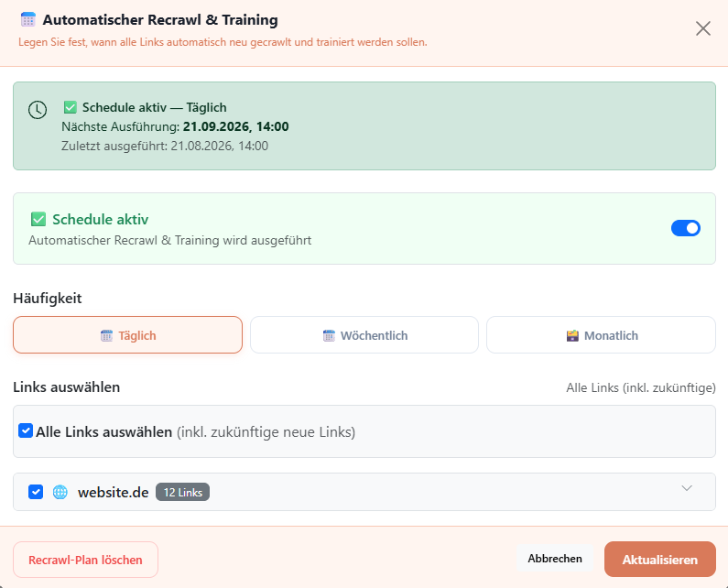Click the 'Automatischer Recrawl & Training wird ausgeführt' text
Viewport: 728px width, 588px height.
(x=170, y=240)
